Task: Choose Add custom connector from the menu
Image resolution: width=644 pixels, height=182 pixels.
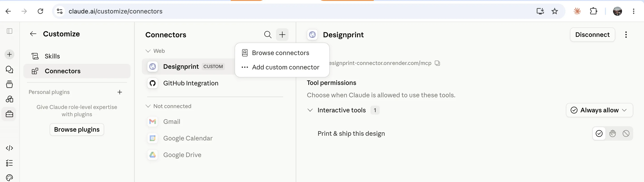Action: [x=282, y=67]
